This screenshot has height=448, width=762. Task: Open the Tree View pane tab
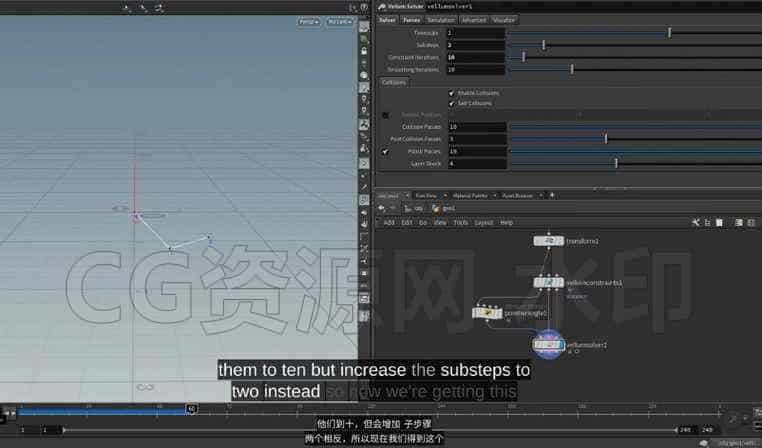click(x=426, y=195)
